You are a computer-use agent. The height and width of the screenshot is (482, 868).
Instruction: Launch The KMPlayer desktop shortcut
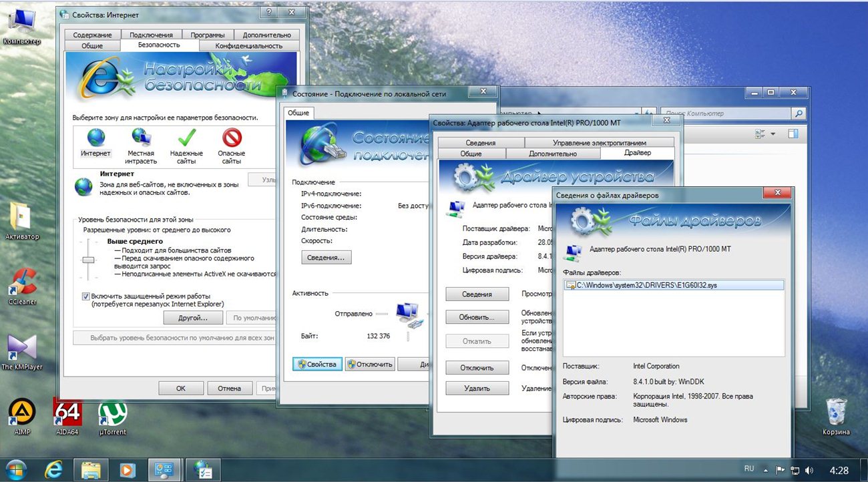tap(21, 351)
